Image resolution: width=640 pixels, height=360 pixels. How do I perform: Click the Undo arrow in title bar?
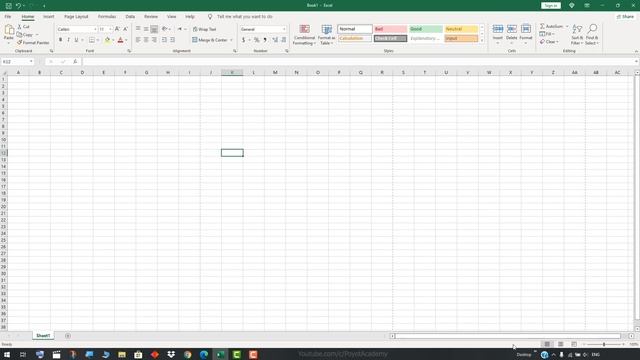click(x=18, y=6)
